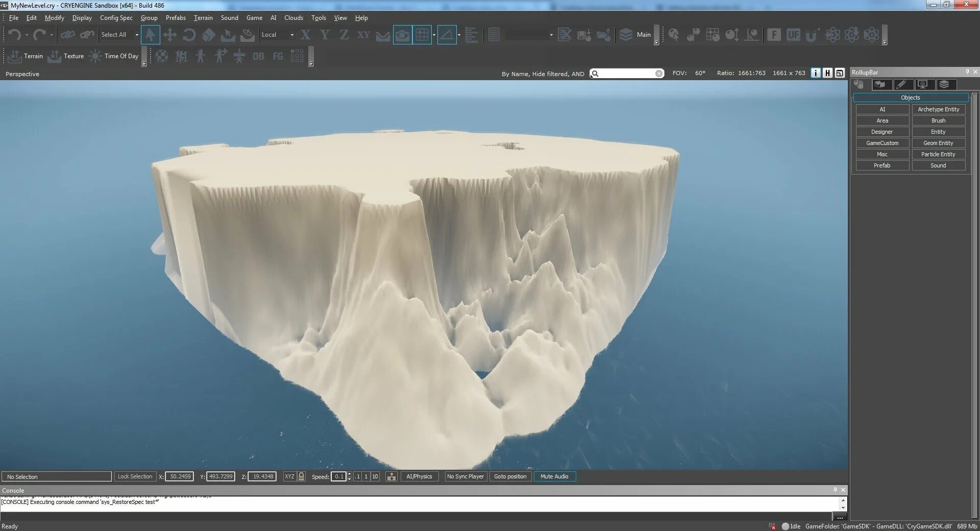This screenshot has width=980, height=531.
Task: Open the Clouds menu
Action: pos(293,18)
